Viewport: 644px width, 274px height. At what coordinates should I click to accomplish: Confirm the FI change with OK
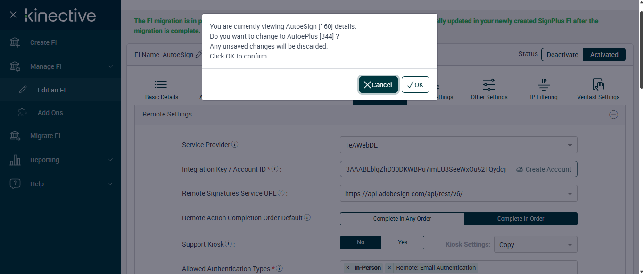click(415, 85)
